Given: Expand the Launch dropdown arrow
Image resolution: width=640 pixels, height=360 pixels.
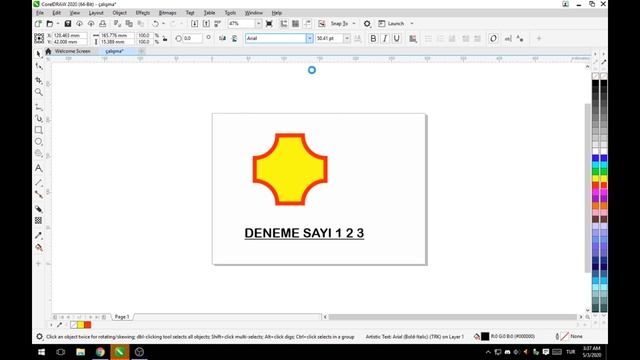Looking at the screenshot, I should click(x=412, y=24).
